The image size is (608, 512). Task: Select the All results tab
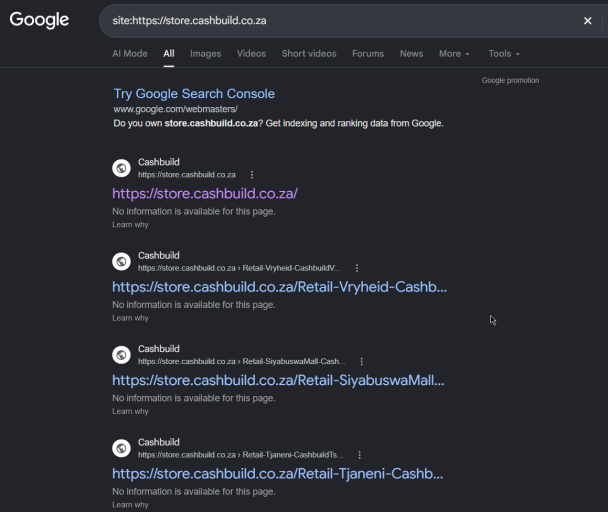pos(169,54)
